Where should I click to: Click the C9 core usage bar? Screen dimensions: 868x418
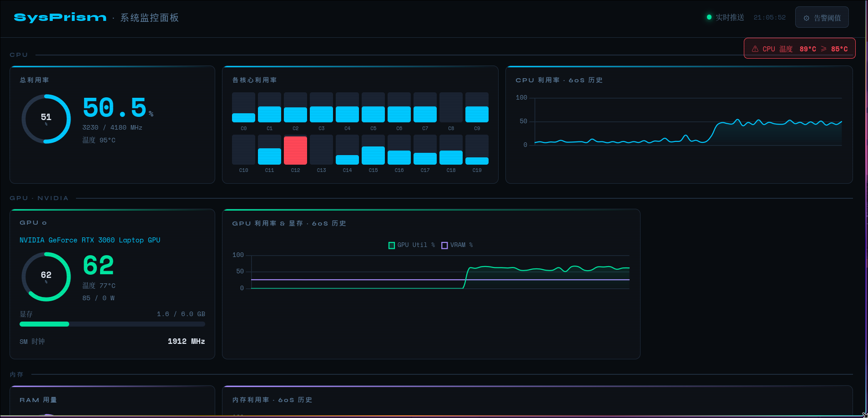pos(477,108)
